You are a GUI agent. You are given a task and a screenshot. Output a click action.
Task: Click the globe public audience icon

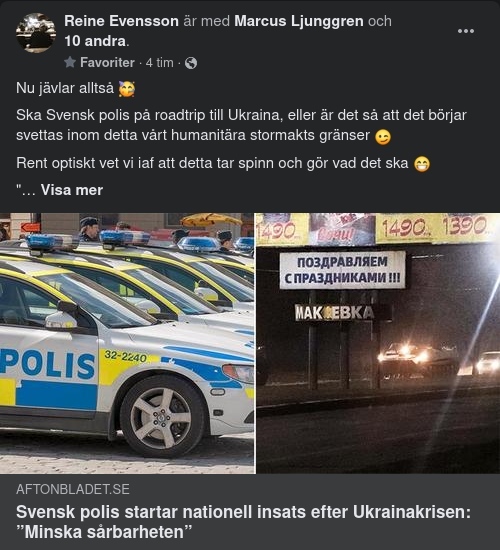click(191, 63)
